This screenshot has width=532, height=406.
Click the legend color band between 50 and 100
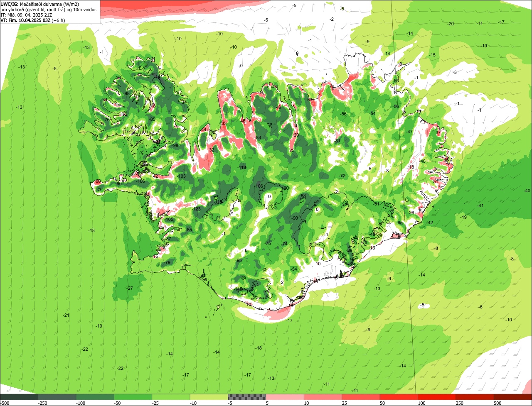point(399,397)
